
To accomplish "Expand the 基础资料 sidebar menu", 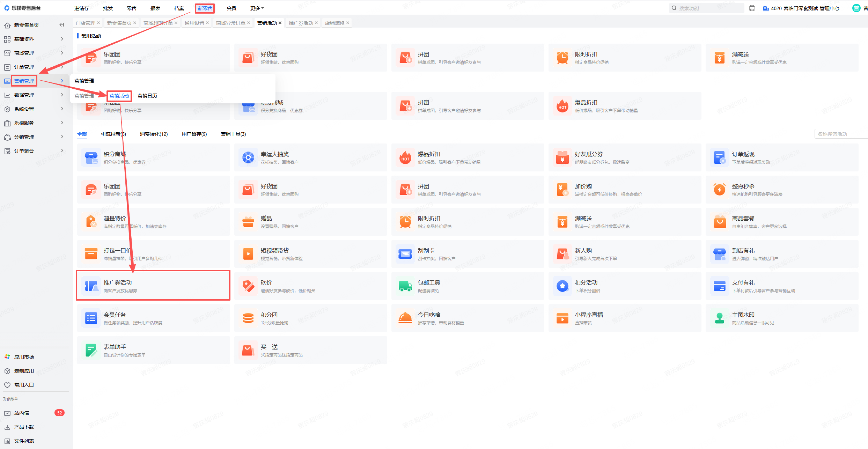I will (24, 39).
